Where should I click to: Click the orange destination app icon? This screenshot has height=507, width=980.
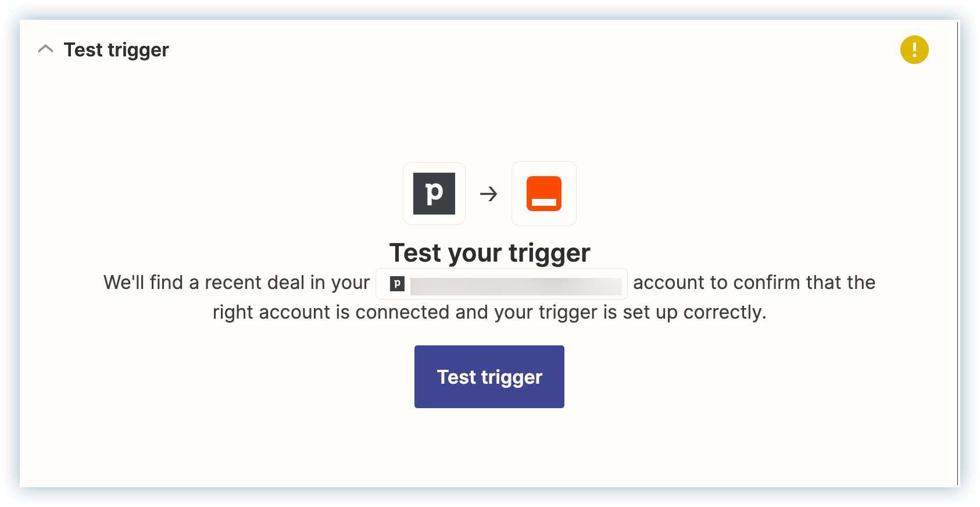pos(543,194)
